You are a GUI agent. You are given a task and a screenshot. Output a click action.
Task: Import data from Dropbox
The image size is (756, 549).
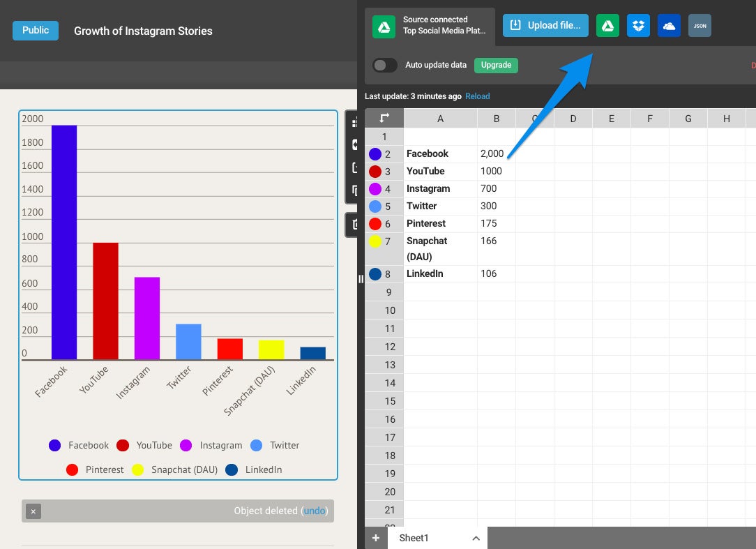[x=638, y=26]
